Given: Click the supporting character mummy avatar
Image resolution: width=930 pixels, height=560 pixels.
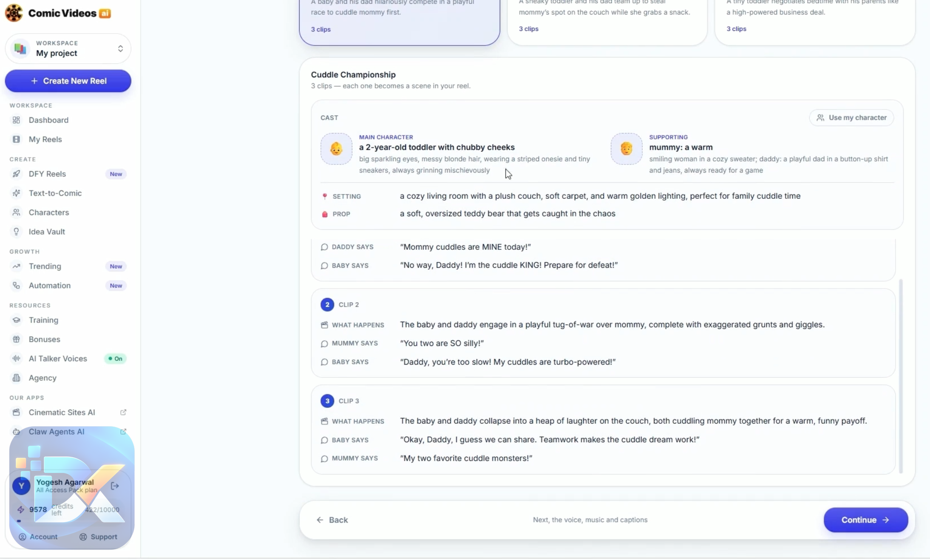Looking at the screenshot, I should tap(626, 149).
